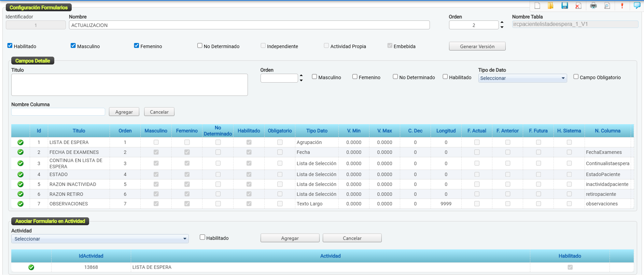Expand the Actividad Seleccionar dropdown

click(x=100, y=239)
